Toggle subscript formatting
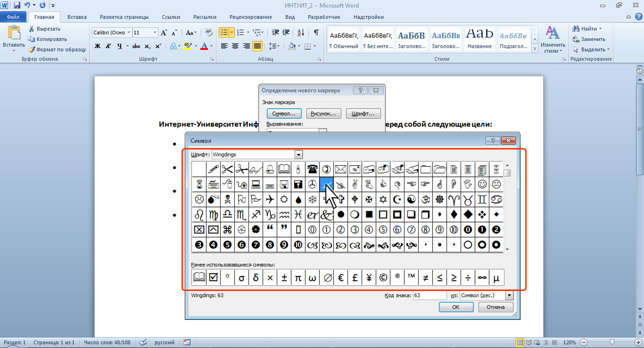644x348 pixels. tap(147, 46)
